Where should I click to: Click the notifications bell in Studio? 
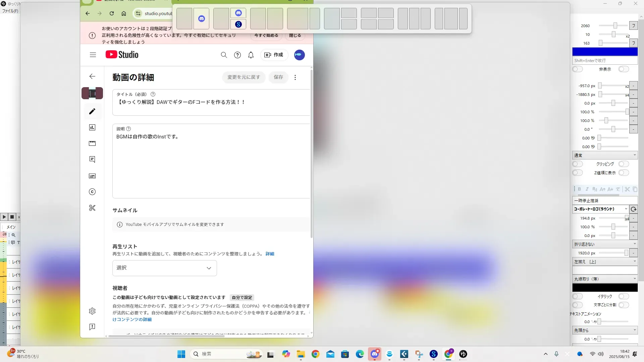(x=251, y=55)
